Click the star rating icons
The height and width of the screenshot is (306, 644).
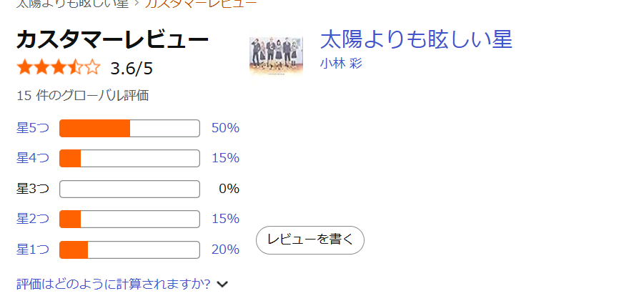(59, 68)
